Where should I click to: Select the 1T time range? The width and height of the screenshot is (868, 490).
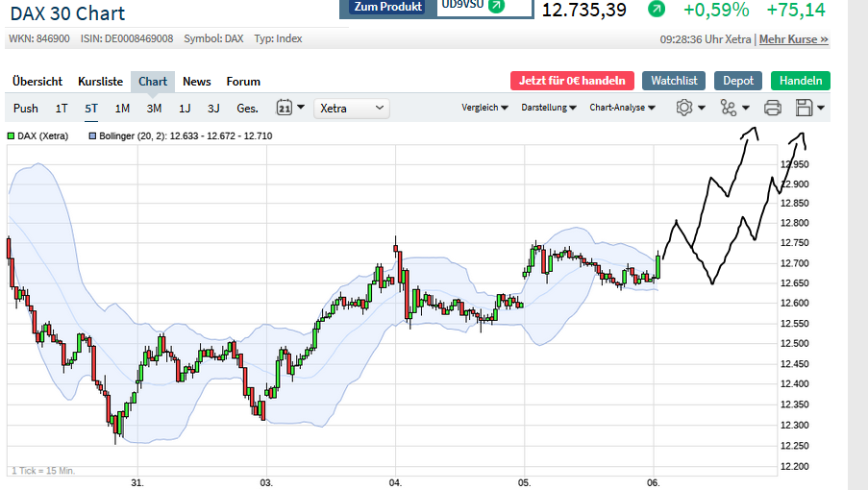point(62,109)
